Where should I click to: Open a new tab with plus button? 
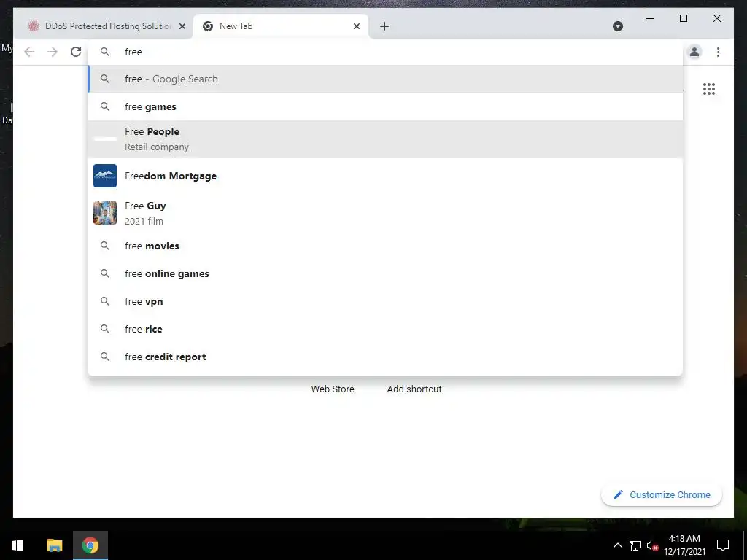point(384,26)
